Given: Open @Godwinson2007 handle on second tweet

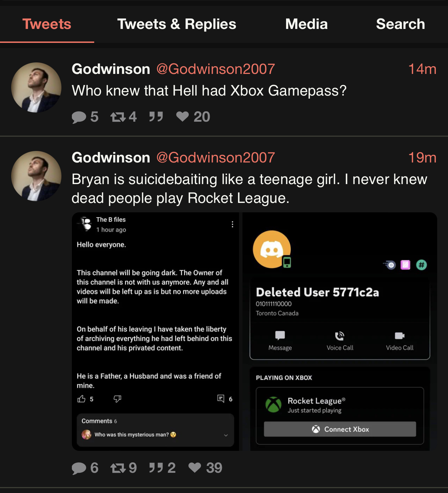Looking at the screenshot, I should (x=216, y=158).
